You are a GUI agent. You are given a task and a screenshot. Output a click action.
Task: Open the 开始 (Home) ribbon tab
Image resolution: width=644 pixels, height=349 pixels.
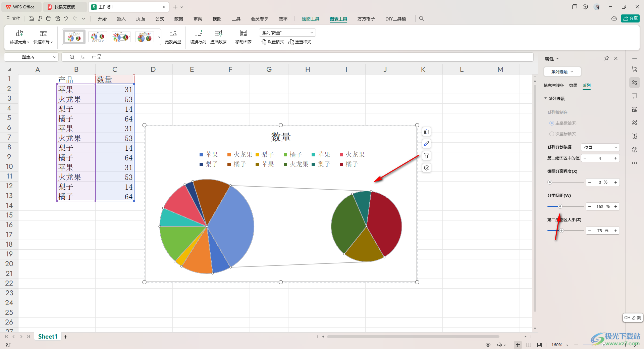pyautogui.click(x=102, y=19)
